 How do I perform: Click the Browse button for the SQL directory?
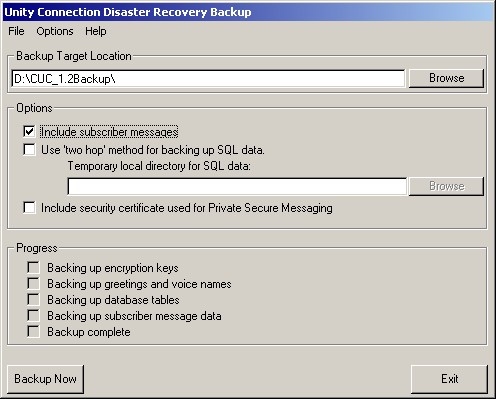446,186
